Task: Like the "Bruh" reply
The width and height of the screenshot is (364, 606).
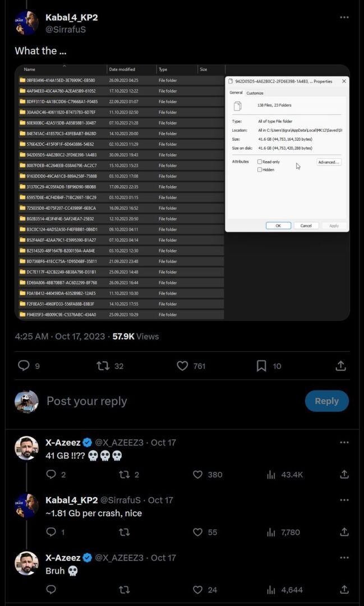Action: point(197,590)
